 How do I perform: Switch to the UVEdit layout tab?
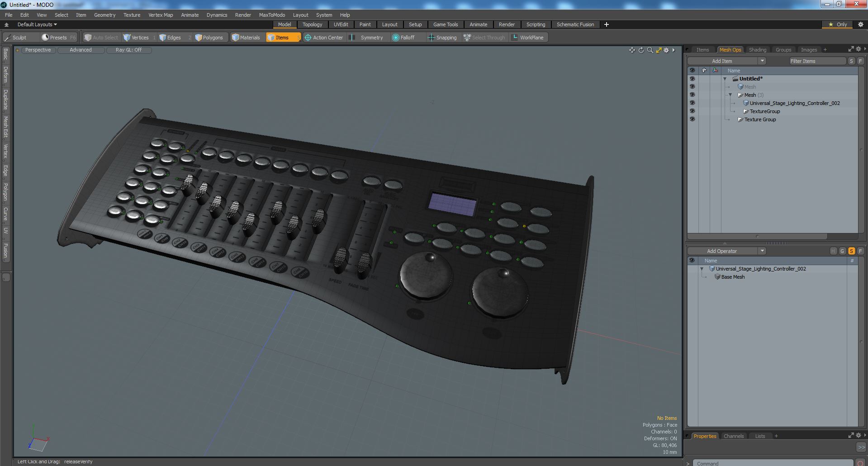[x=341, y=24]
